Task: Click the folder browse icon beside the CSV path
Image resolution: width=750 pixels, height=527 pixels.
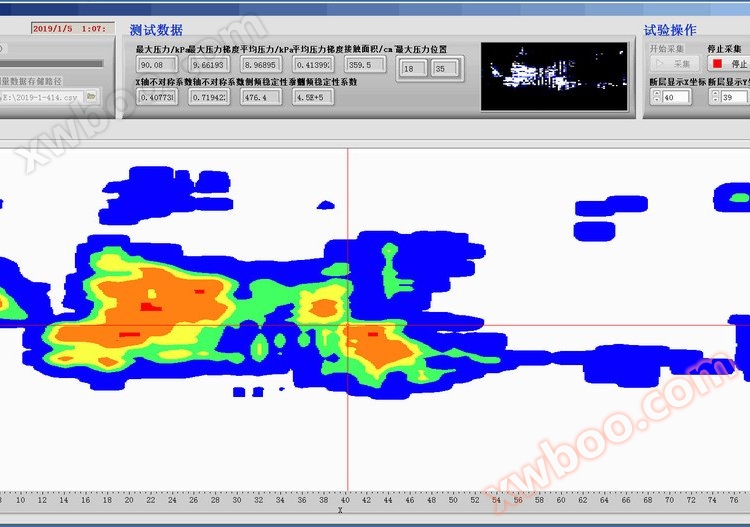Action: [x=91, y=96]
